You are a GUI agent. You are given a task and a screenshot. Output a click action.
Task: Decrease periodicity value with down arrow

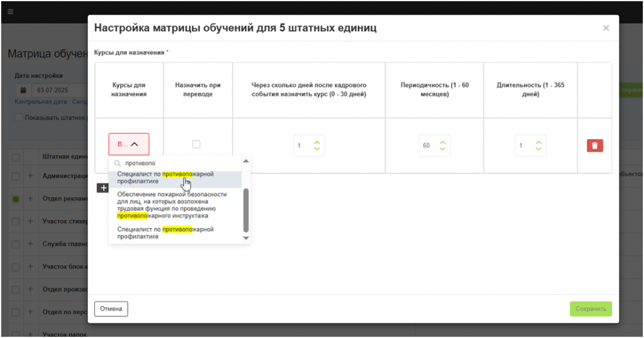(442, 149)
